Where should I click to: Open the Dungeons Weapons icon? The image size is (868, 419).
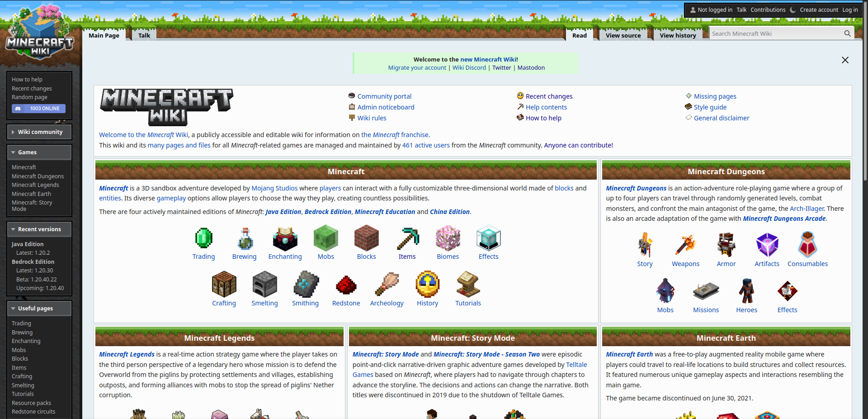coord(686,245)
